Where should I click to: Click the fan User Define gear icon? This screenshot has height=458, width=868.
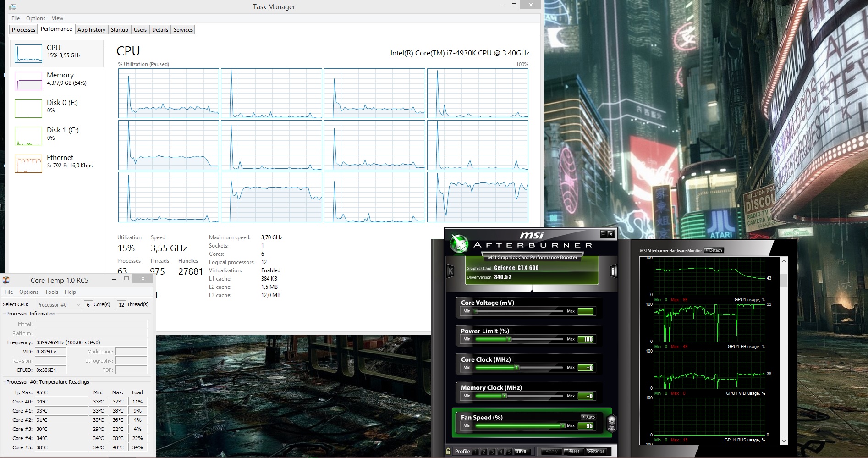tap(611, 423)
